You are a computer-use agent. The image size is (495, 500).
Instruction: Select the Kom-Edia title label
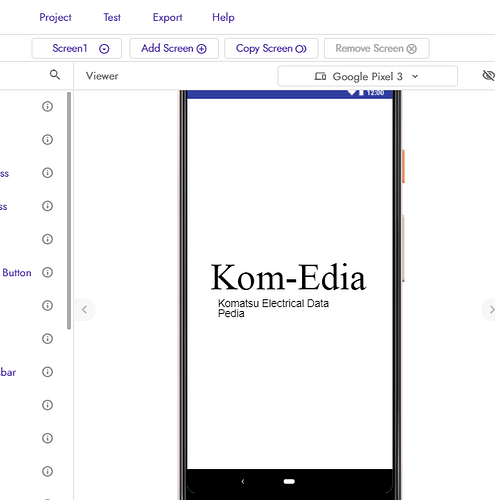(x=289, y=277)
